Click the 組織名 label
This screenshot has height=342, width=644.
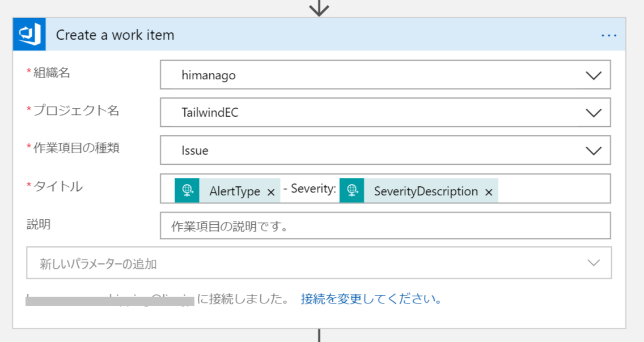52,72
